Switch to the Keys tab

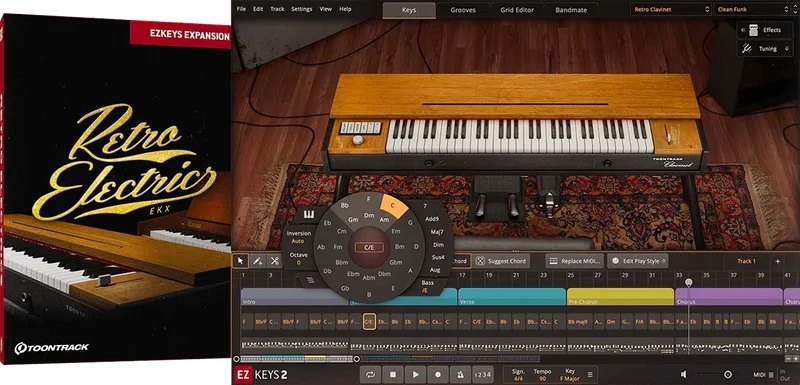coord(409,10)
